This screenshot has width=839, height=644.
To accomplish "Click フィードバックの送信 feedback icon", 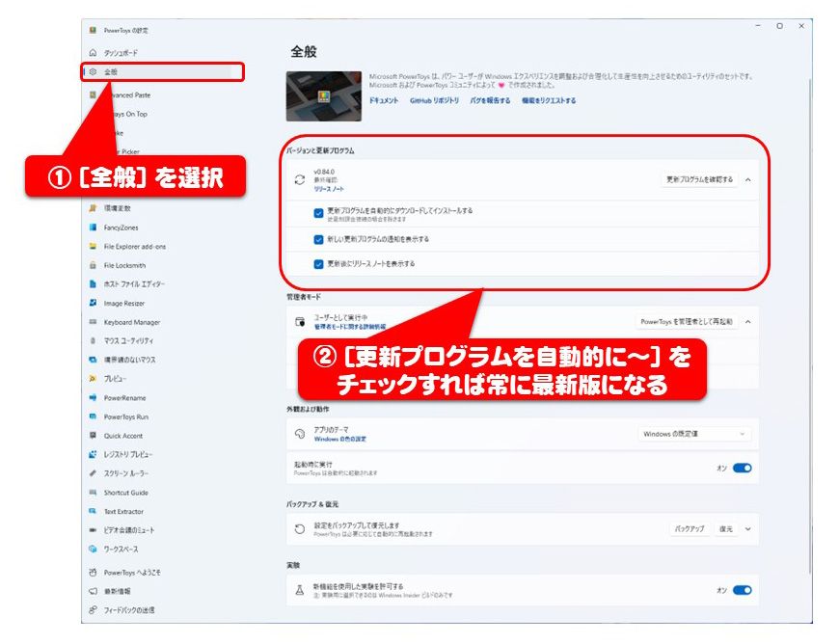I will click(x=94, y=609).
